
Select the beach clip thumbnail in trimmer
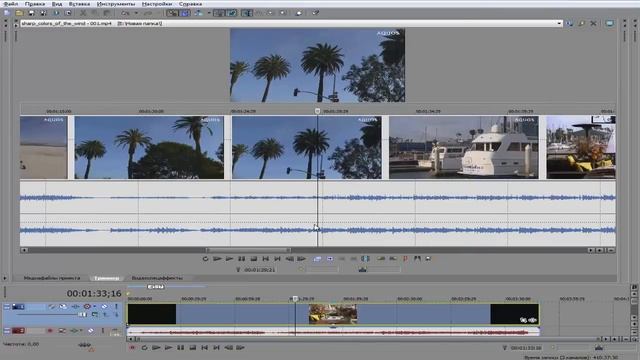[44, 147]
